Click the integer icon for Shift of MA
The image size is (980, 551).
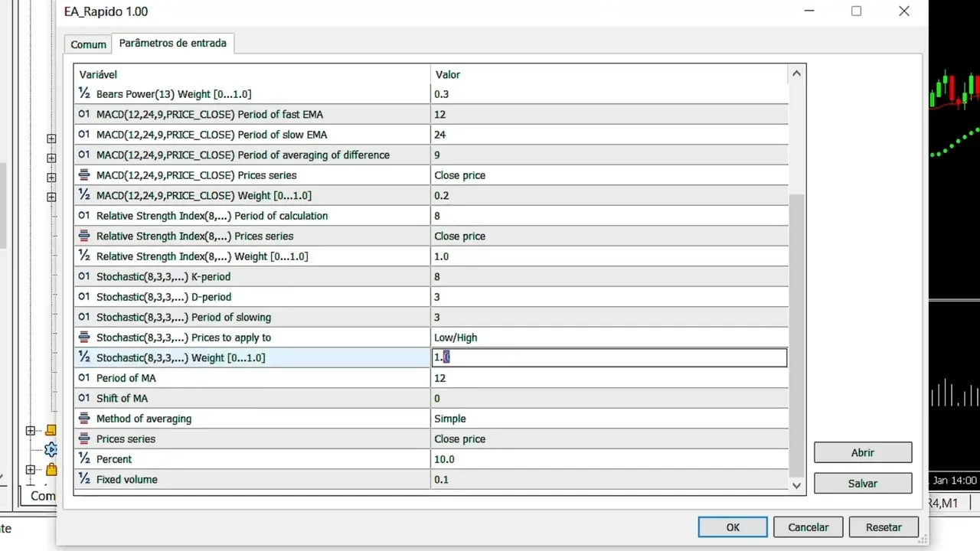[84, 398]
